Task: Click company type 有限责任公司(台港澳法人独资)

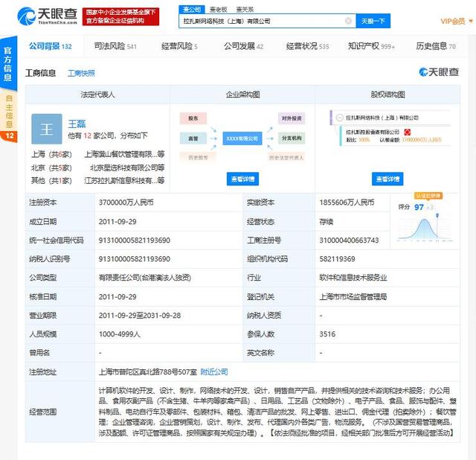Action: click(x=145, y=278)
